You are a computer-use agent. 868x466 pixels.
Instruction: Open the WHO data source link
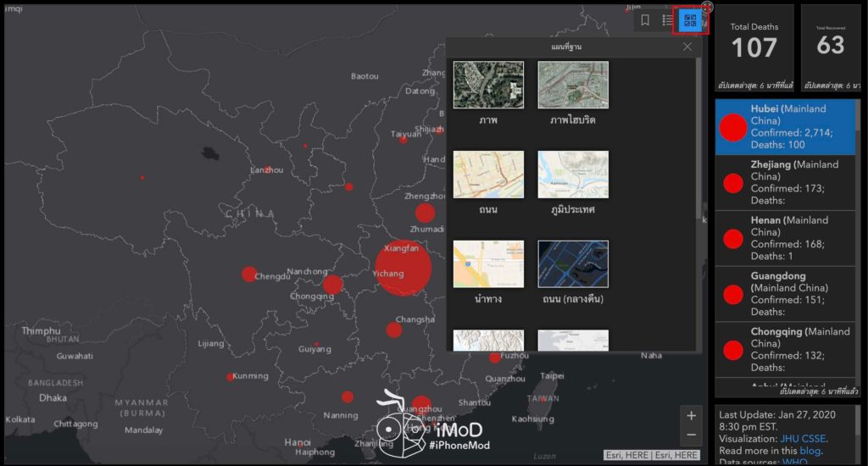pos(794,462)
